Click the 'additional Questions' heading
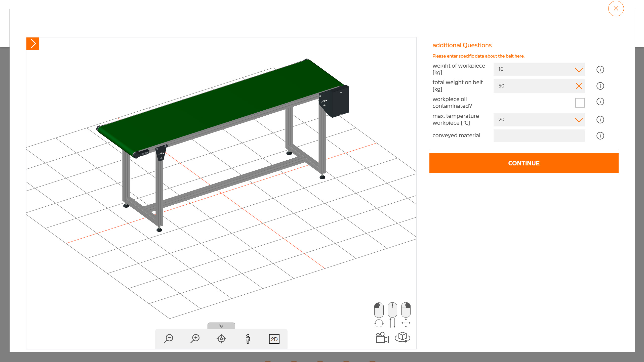Image resolution: width=644 pixels, height=362 pixels. [462, 45]
